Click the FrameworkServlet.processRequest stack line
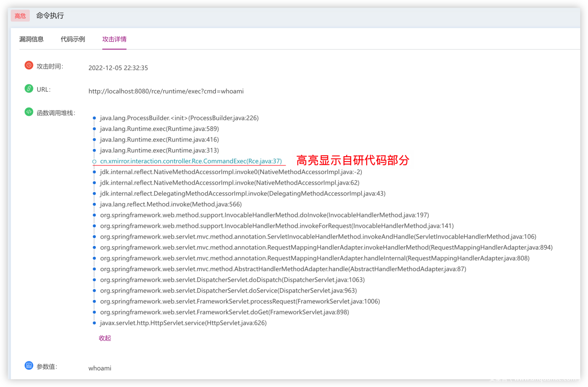This screenshot has height=387, width=588. pyautogui.click(x=240, y=301)
